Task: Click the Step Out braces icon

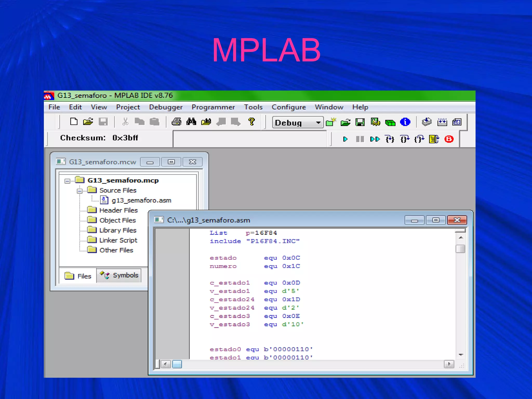Action: click(x=419, y=139)
